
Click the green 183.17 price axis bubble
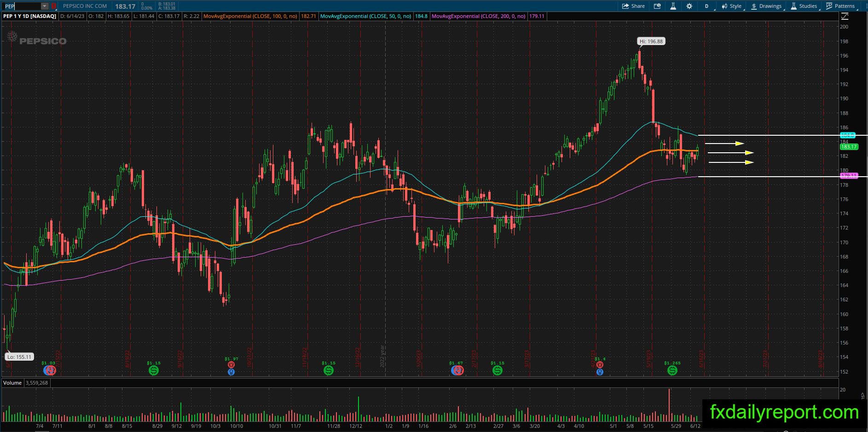849,147
